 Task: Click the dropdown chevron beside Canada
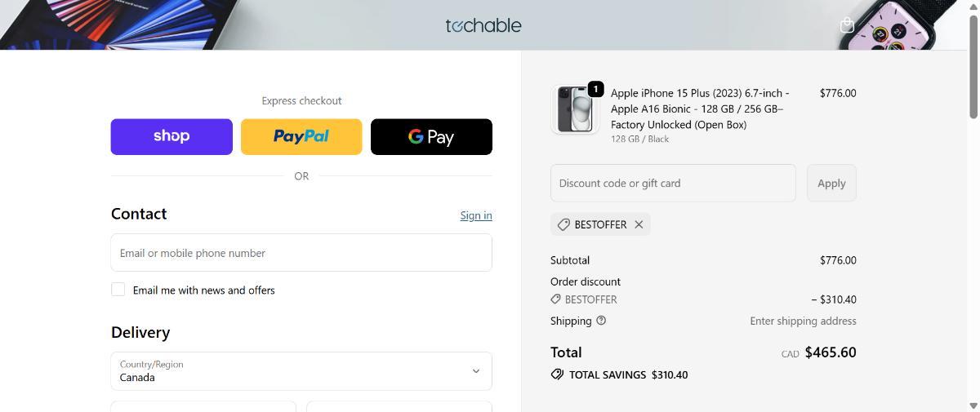tap(476, 371)
